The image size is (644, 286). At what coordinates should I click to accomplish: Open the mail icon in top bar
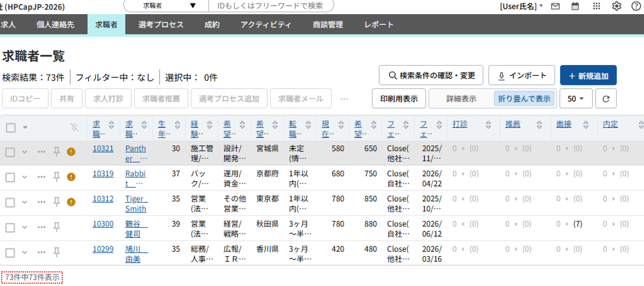[555, 6]
